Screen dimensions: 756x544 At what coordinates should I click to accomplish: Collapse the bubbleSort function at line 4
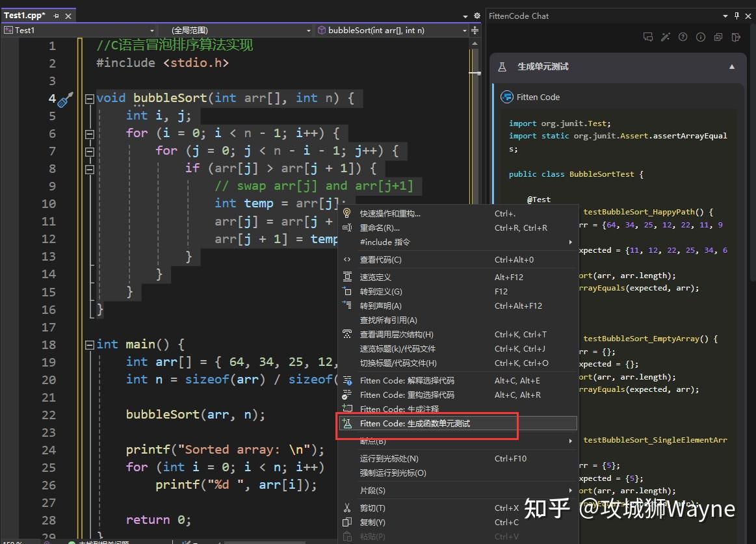88,98
